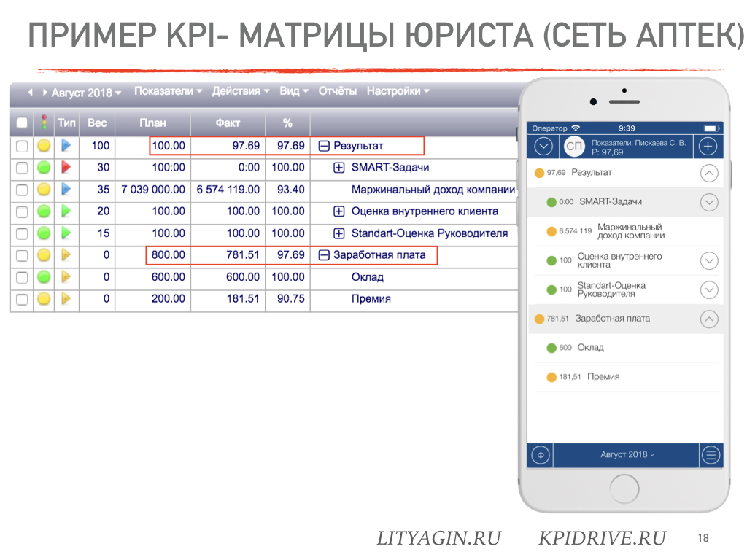Click green status light of SMART-Задачи row

click(x=44, y=168)
